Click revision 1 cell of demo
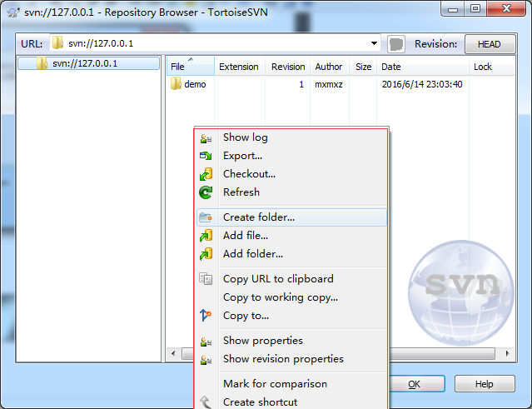 [x=301, y=84]
